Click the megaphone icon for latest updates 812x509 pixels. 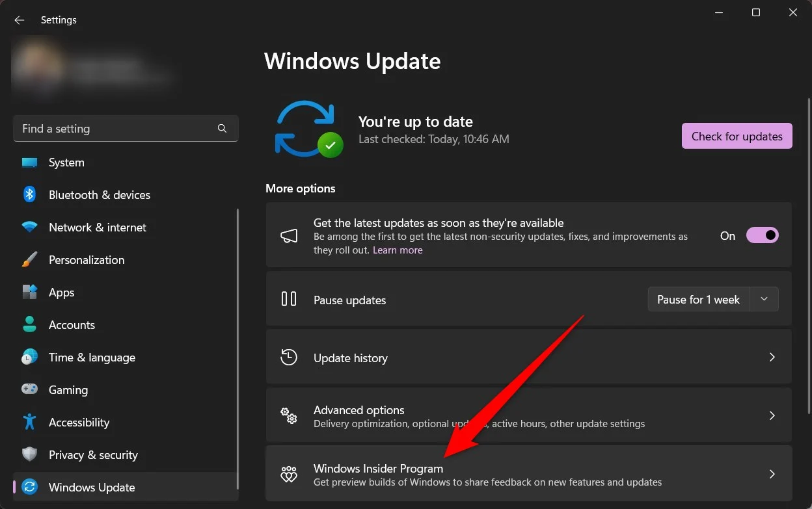coord(289,236)
